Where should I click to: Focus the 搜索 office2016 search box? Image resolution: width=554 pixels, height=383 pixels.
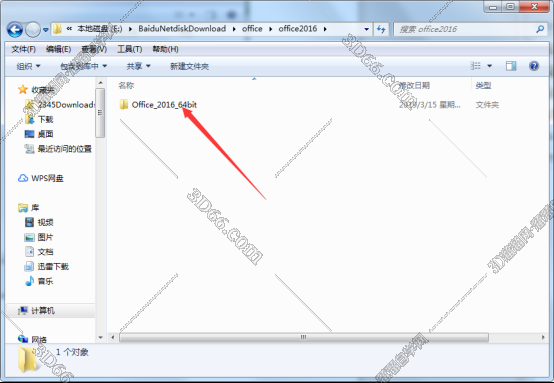click(465, 29)
